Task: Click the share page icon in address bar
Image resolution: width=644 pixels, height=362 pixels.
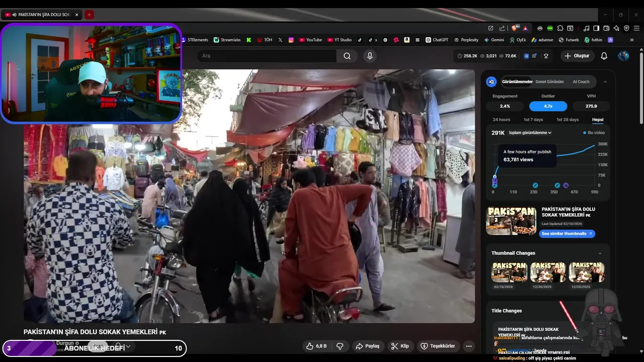Action: click(502, 28)
